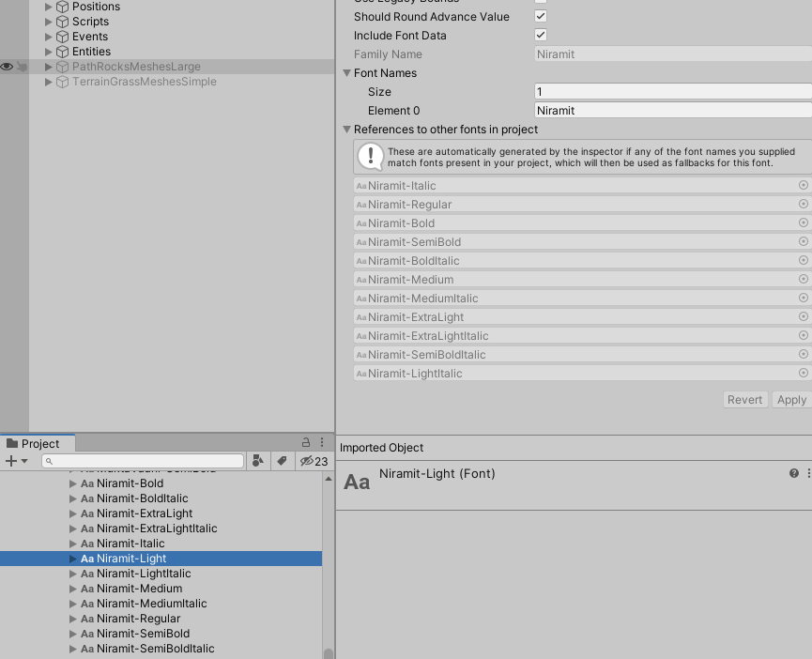Uncheck Include Font Data

pyautogui.click(x=540, y=35)
